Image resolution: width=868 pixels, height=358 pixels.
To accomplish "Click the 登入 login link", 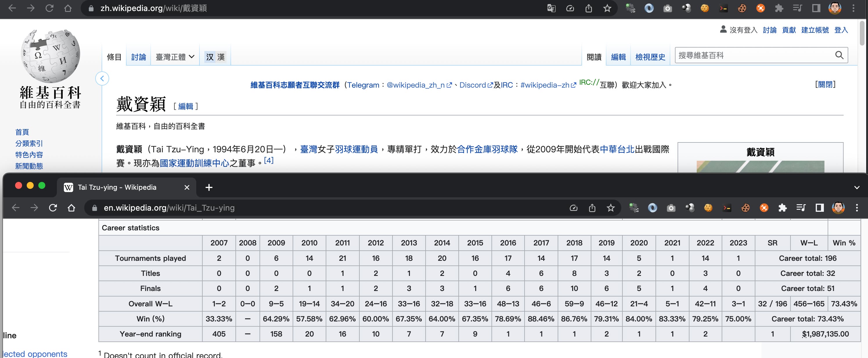I will pyautogui.click(x=841, y=30).
